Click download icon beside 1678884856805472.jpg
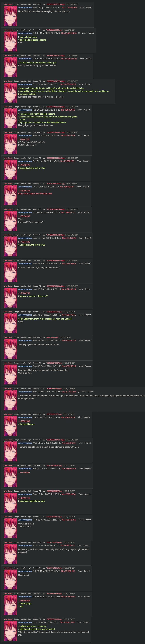145x644 pixels. tap(44, 133)
